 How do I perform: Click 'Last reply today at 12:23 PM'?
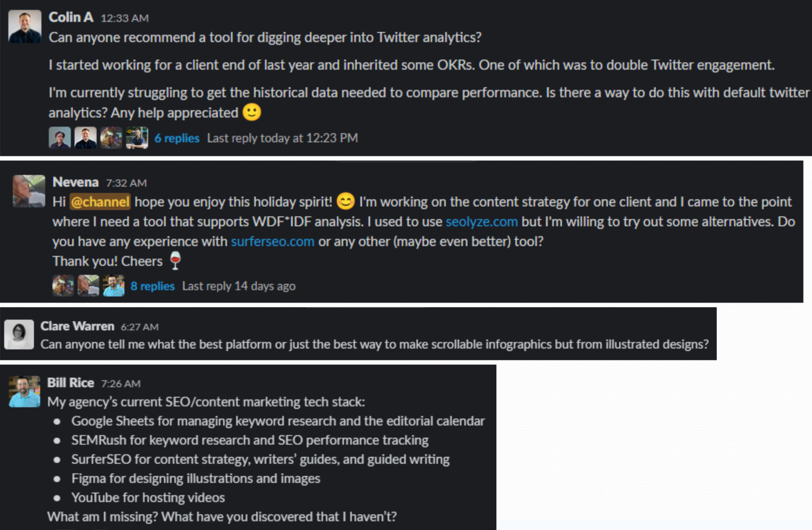tap(282, 138)
